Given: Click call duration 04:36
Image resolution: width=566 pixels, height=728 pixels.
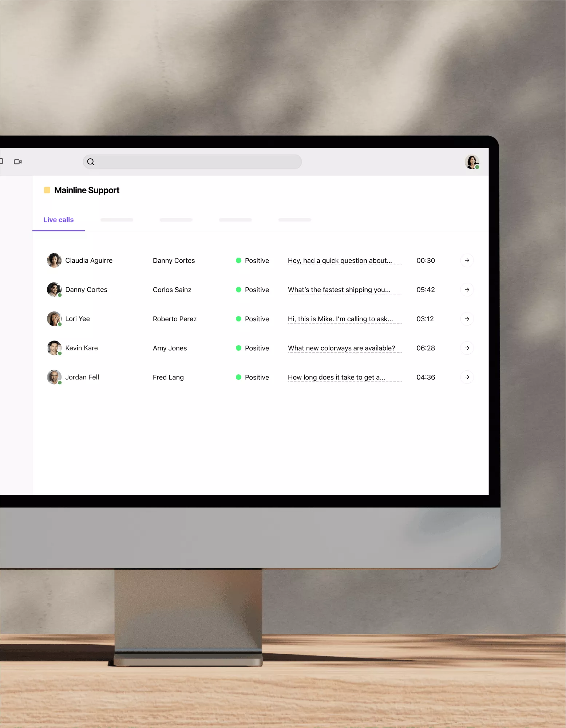Looking at the screenshot, I should coord(426,377).
